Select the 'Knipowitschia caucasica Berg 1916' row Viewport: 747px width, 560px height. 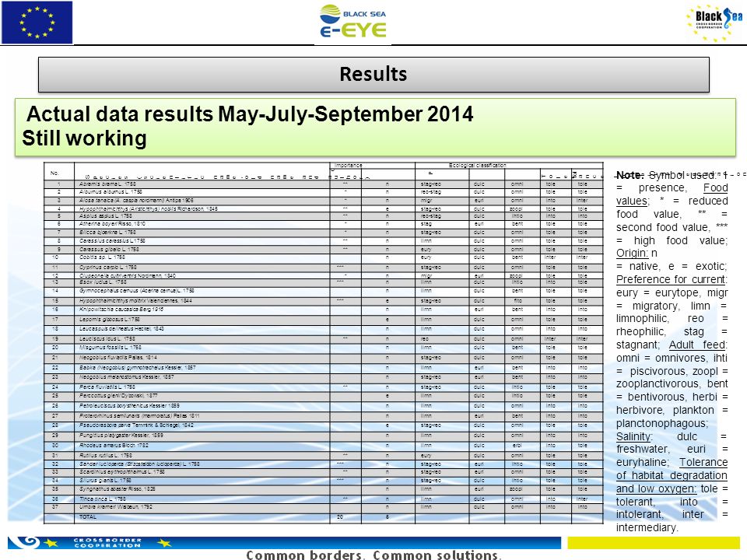click(x=324, y=310)
